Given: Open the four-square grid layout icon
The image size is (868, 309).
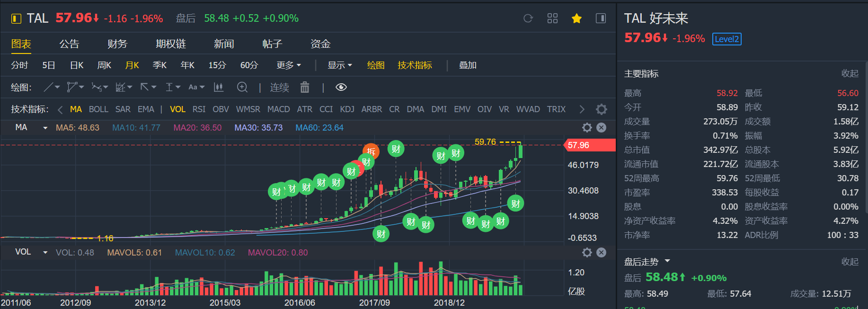Looking at the screenshot, I should tap(552, 18).
